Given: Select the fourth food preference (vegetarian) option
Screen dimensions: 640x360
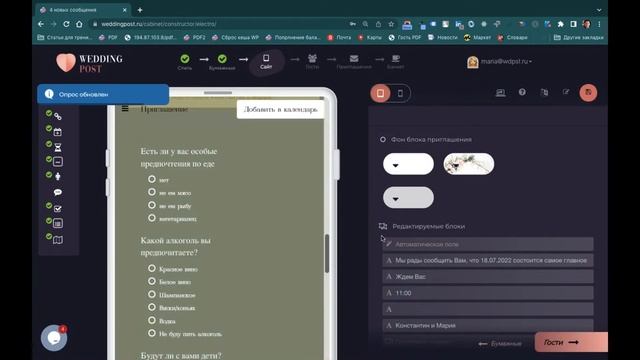Looking at the screenshot, I should click(x=152, y=218).
